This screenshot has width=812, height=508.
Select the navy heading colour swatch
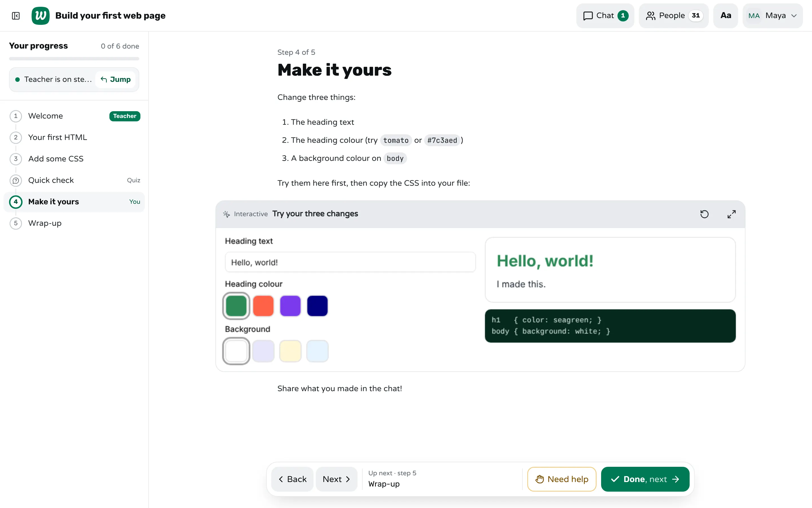[317, 306]
